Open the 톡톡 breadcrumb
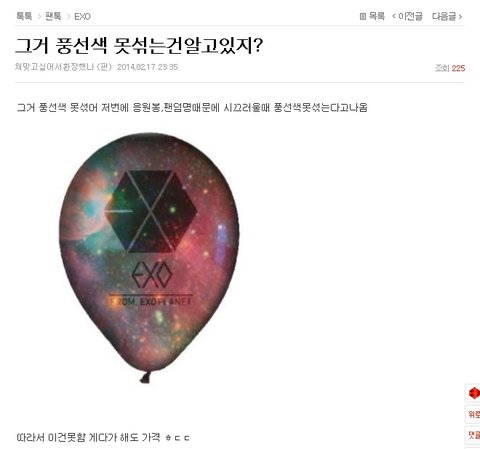480x449 pixels. (24, 16)
